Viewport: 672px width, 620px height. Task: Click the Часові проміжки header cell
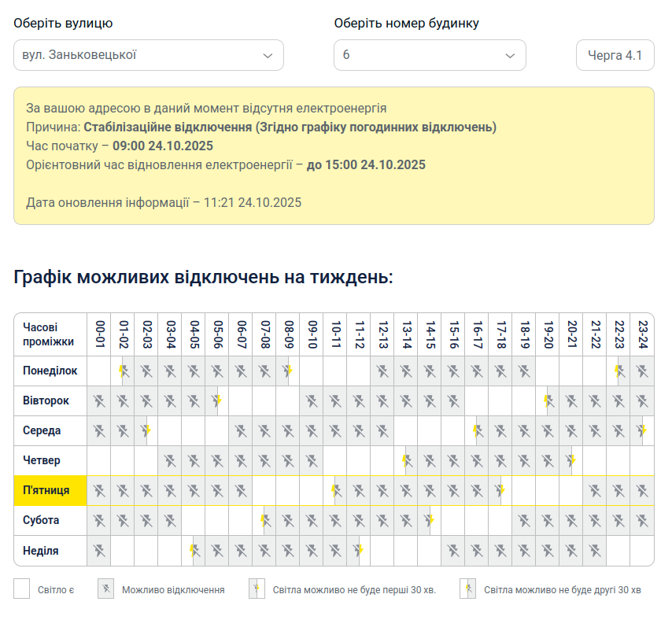coord(49,334)
